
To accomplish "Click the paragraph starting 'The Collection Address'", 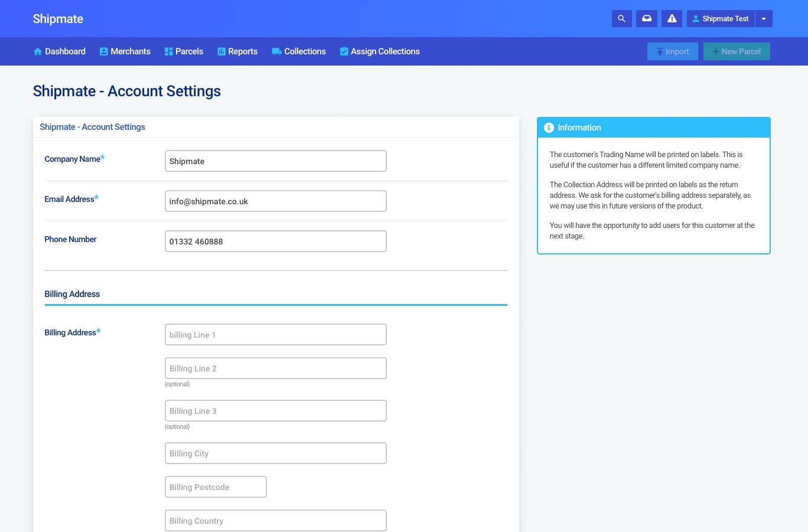I will coord(650,195).
